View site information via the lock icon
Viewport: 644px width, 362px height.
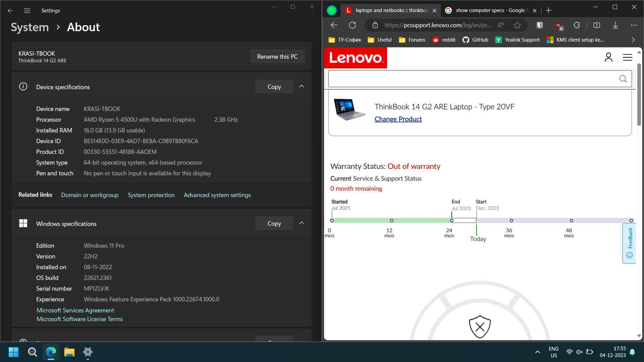tap(375, 25)
